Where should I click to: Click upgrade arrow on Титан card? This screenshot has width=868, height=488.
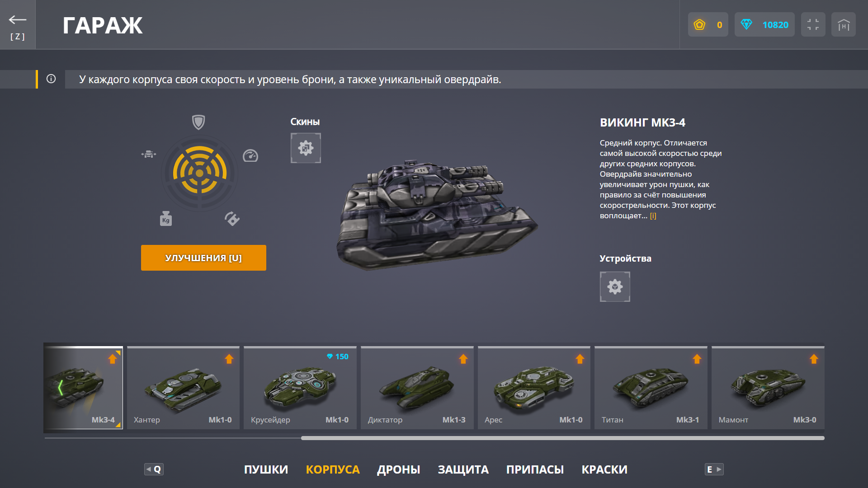pyautogui.click(x=697, y=359)
